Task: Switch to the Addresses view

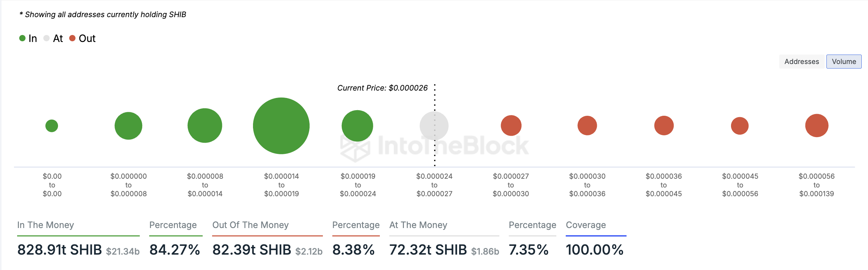Action: coord(802,62)
